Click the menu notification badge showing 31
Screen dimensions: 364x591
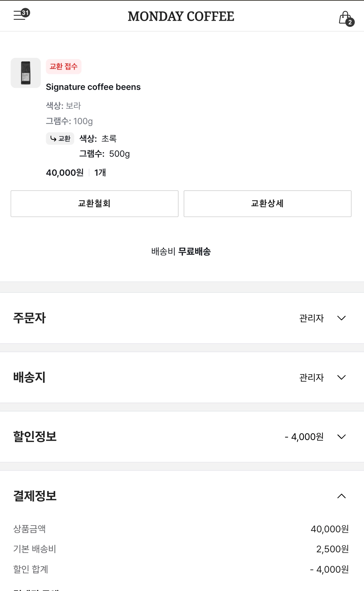coord(25,13)
